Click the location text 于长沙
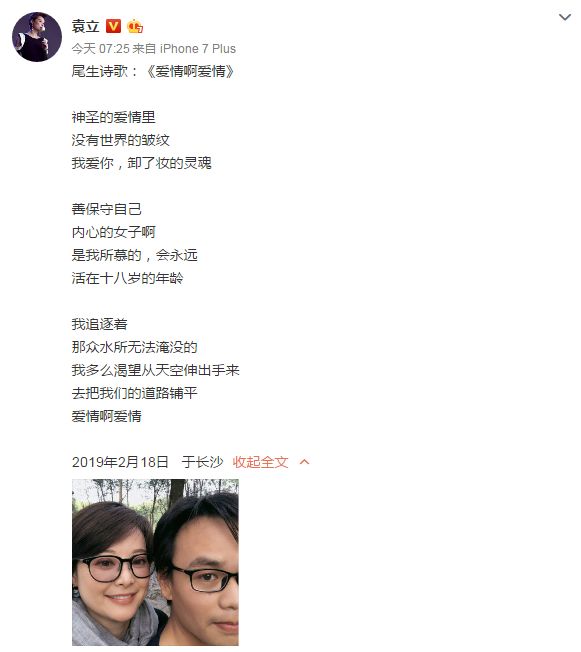Image resolution: width=581 pixels, height=652 pixels. pos(203,462)
